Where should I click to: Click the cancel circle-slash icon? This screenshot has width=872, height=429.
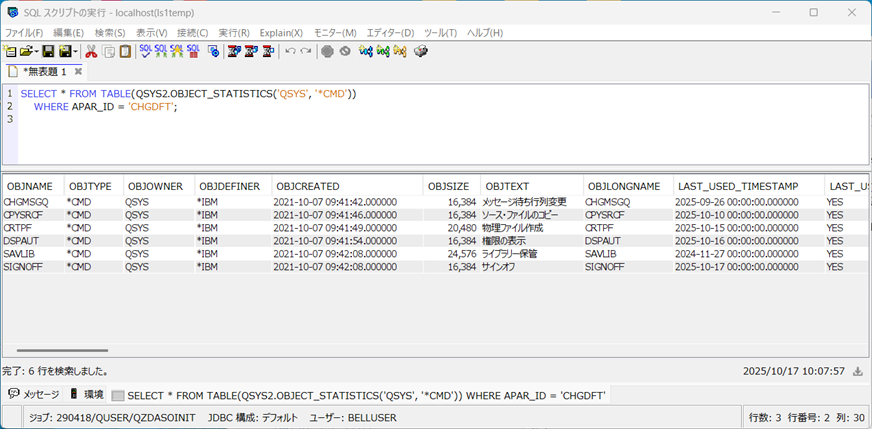pyautogui.click(x=345, y=51)
